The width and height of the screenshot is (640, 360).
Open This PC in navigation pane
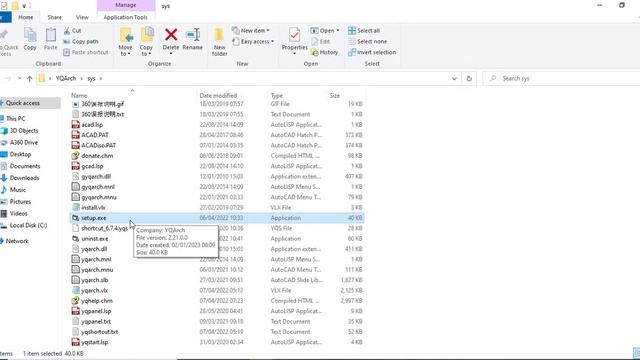(x=16, y=118)
